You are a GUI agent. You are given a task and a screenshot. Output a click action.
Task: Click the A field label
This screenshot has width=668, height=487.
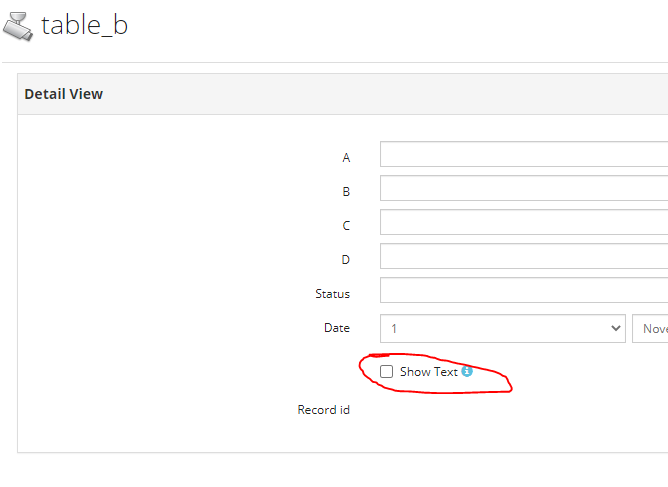pos(346,158)
